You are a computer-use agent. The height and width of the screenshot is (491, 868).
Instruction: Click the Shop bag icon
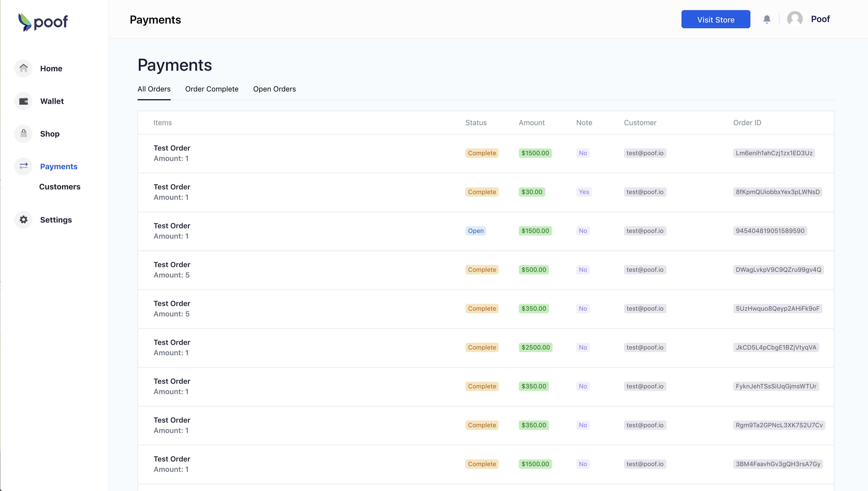pyautogui.click(x=23, y=133)
